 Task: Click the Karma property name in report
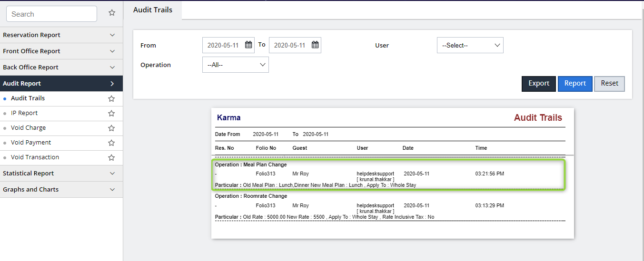229,117
